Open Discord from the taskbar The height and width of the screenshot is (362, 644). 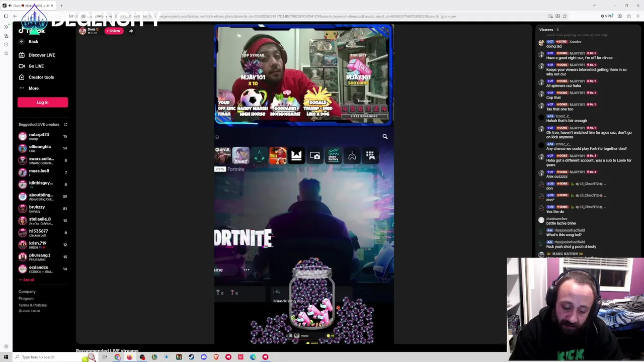click(203, 357)
